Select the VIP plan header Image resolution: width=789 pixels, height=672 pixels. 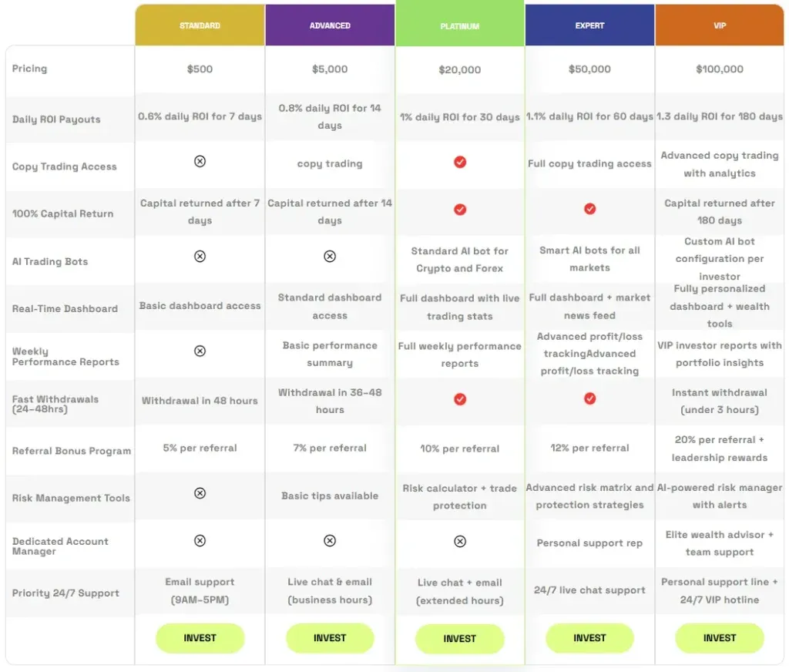(720, 25)
